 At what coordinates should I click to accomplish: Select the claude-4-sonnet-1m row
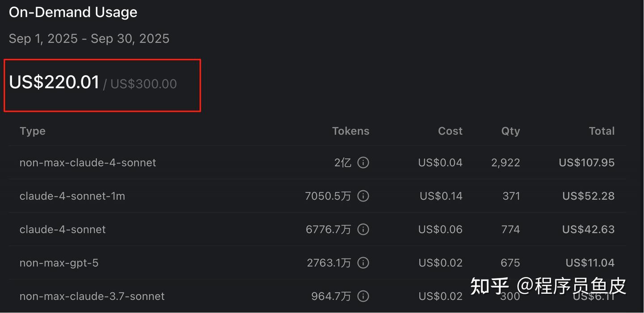(72, 196)
